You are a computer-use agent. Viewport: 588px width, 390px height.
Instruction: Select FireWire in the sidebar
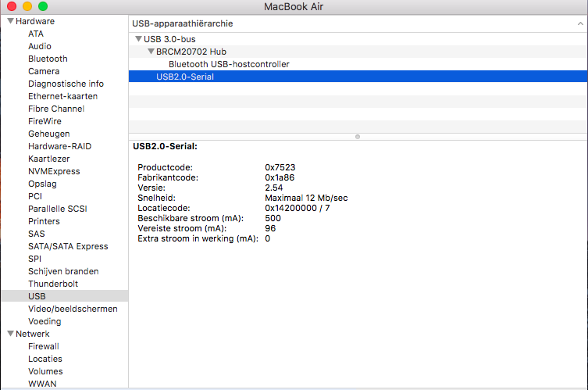pyautogui.click(x=45, y=121)
